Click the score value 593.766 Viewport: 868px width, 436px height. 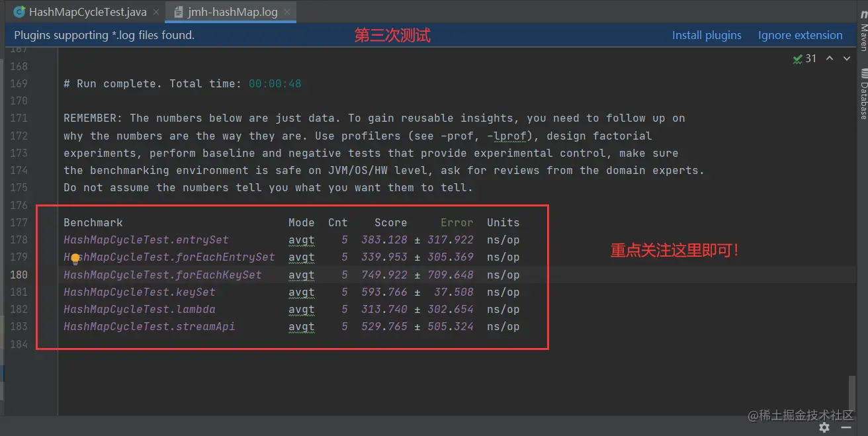(x=384, y=292)
